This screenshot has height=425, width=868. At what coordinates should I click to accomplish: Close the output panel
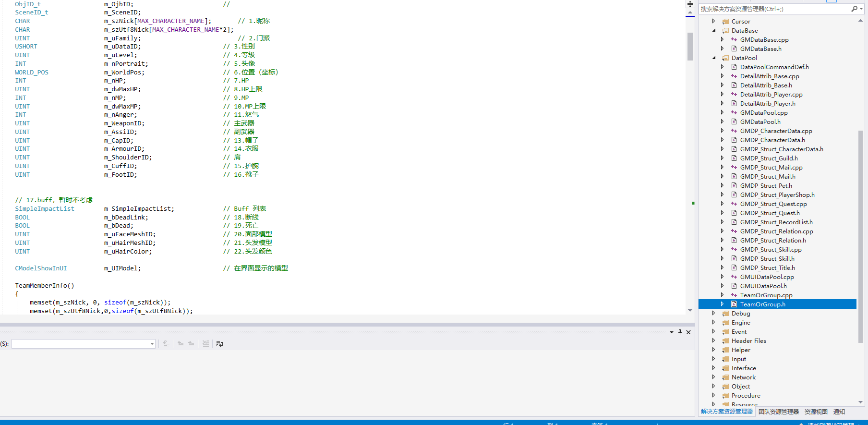pyautogui.click(x=688, y=332)
